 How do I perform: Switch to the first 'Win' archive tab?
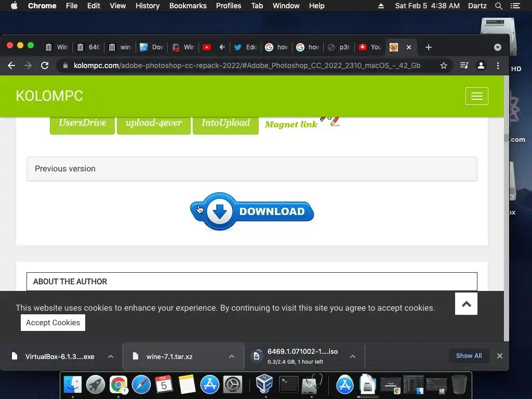pos(56,47)
